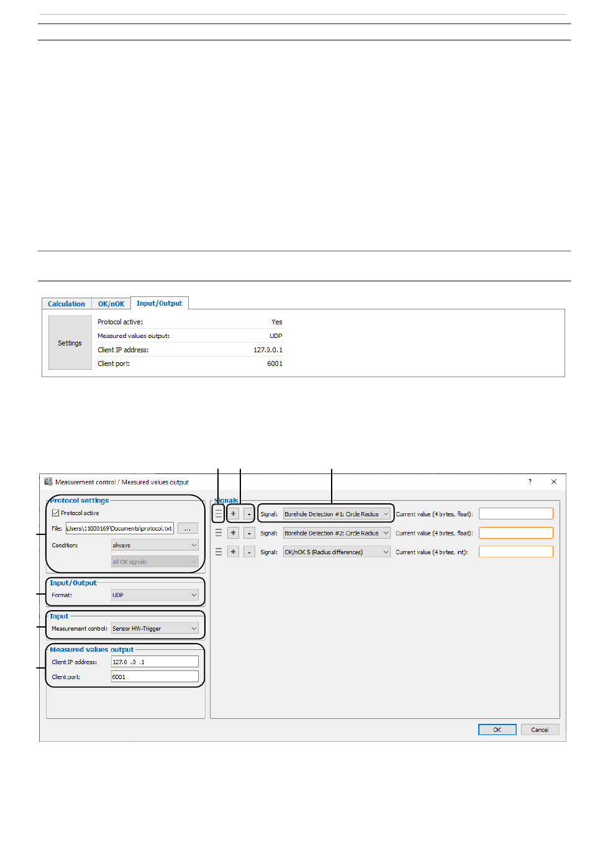Image resolution: width=590 pixels, height=868 pixels.
Task: Edit the Client IP address field
Action: coord(155,662)
